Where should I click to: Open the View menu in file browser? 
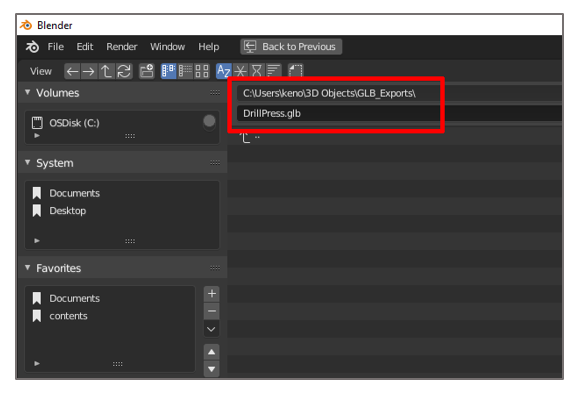41,71
